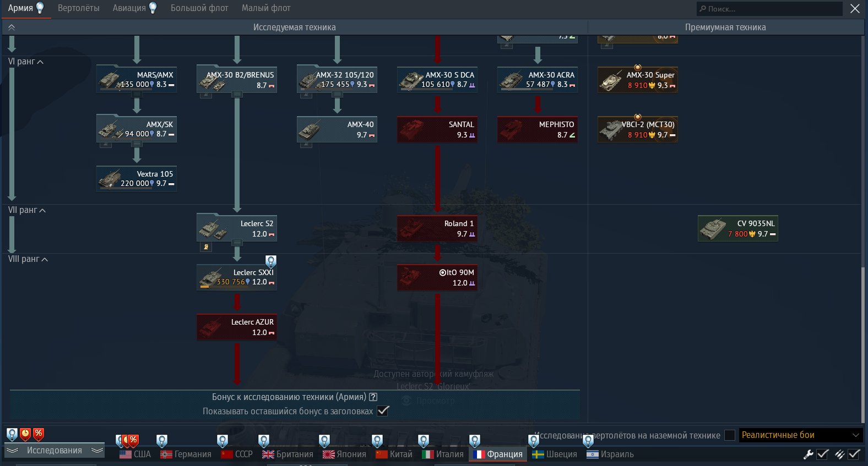Click the AMX-30 Super premium vehicle
Viewport: 868px width, 466px height.
click(x=637, y=80)
